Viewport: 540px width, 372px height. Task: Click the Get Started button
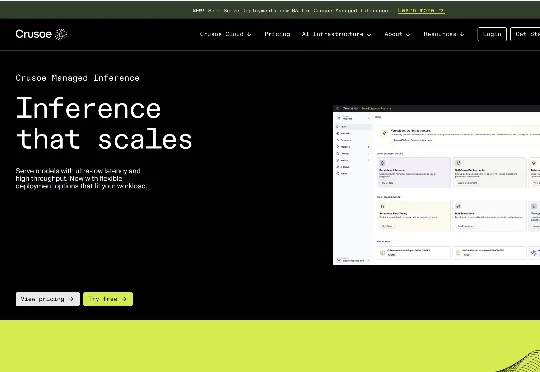coord(525,34)
